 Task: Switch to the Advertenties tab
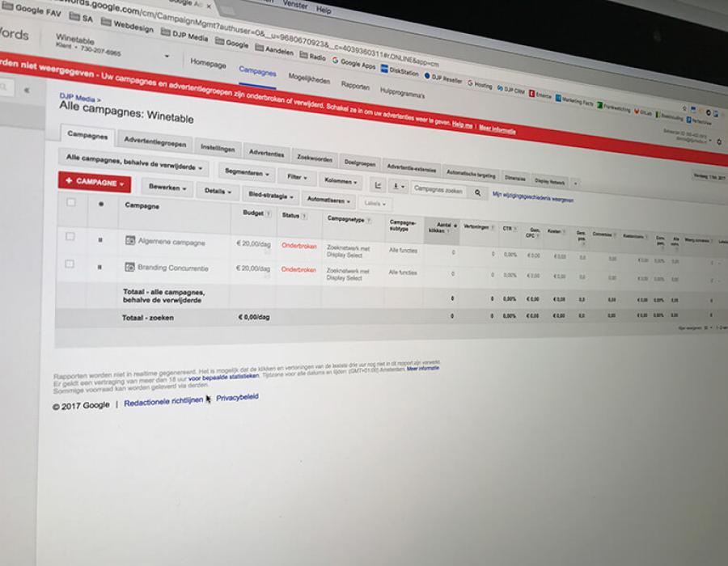coord(266,153)
